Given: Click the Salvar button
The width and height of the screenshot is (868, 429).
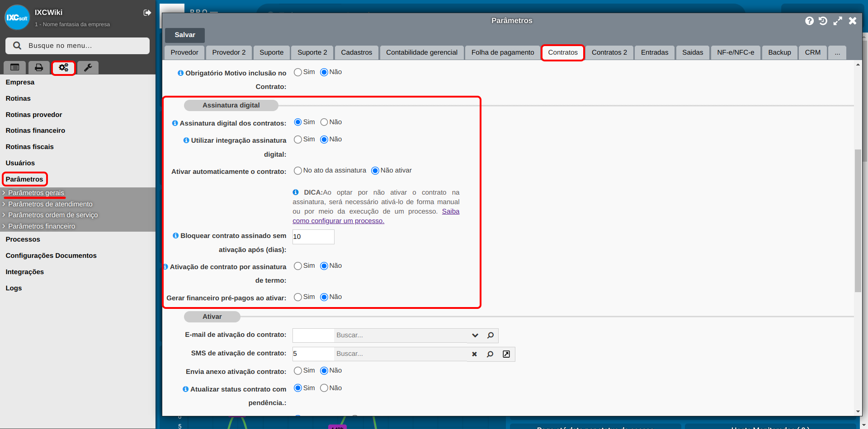Looking at the screenshot, I should click(x=185, y=35).
